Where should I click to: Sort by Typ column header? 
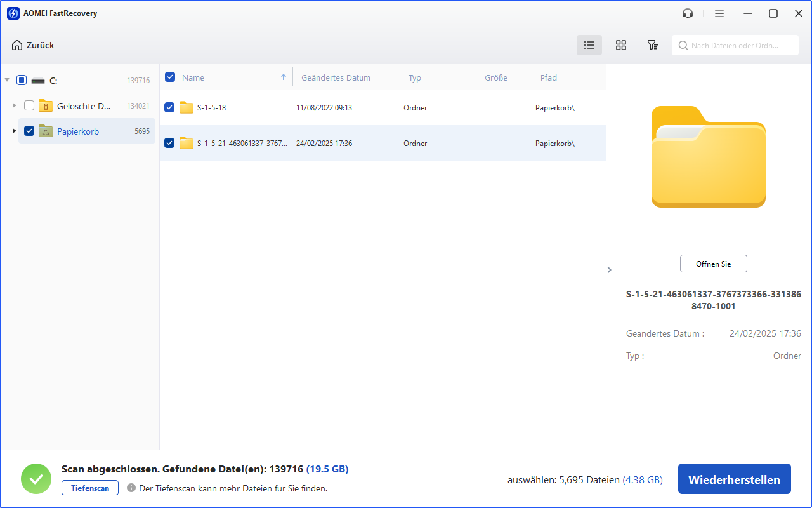coord(415,77)
